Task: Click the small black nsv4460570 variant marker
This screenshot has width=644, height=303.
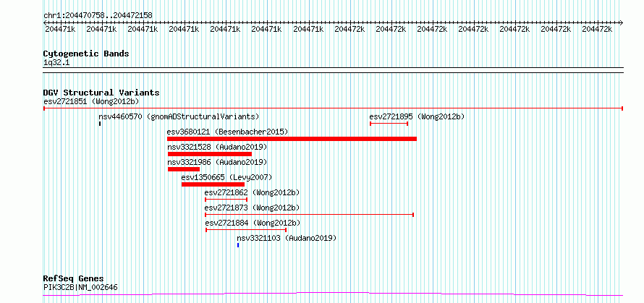Action: 100,124
